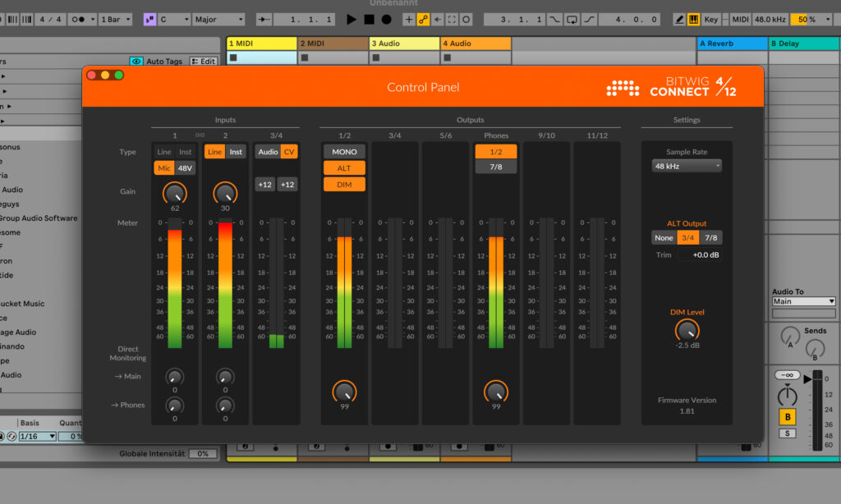841x504 pixels.
Task: Click the DIM Level knob
Action: (687, 330)
